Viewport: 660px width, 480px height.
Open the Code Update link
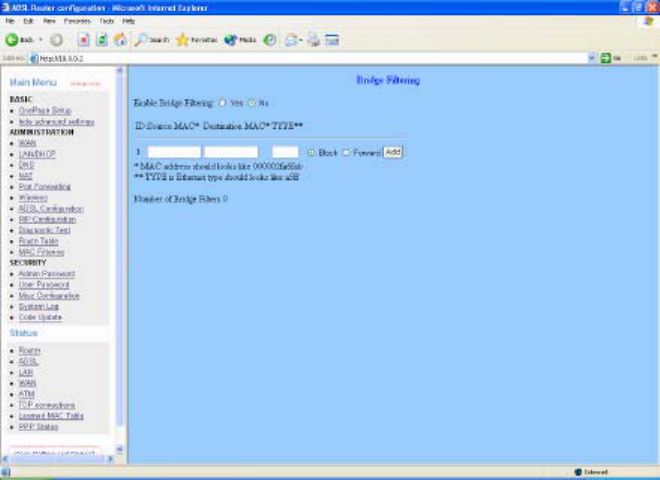40,317
